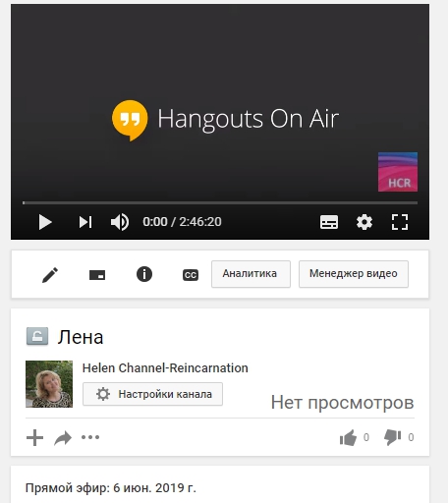This screenshot has width=448, height=503.
Task: Open Настройки канала
Action: pos(152,394)
